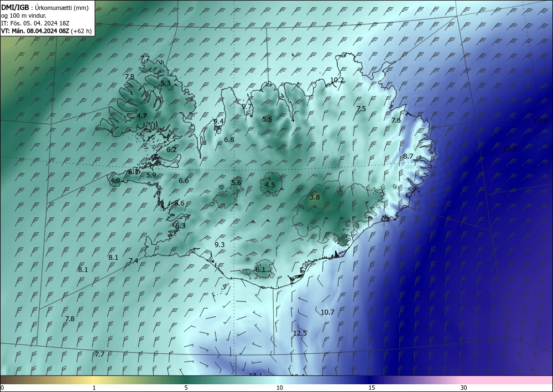The image size is (553, 392).
Task: Click the 10.2 value on the north coast
Action: click(337, 80)
